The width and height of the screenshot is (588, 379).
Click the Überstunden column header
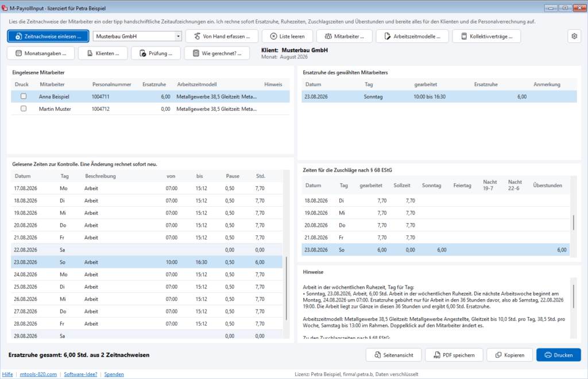[x=547, y=185]
